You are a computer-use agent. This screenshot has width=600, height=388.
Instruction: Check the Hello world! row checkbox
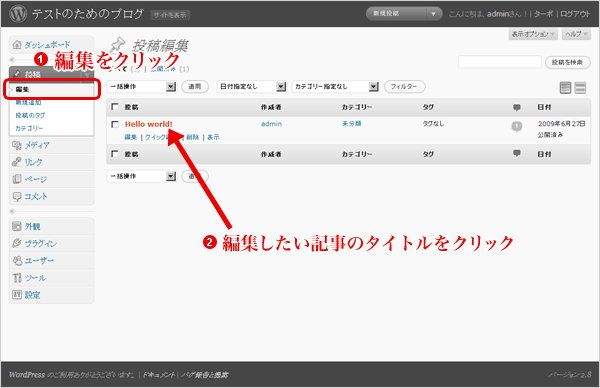115,124
